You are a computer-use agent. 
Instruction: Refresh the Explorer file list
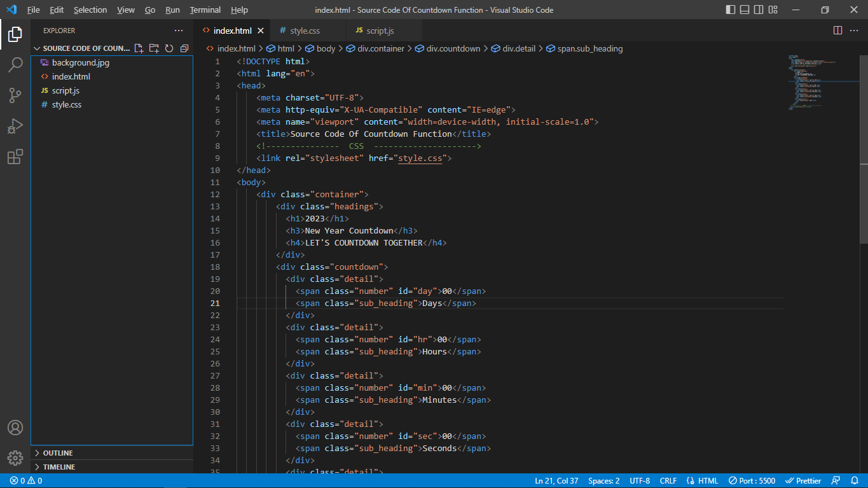pyautogui.click(x=169, y=48)
